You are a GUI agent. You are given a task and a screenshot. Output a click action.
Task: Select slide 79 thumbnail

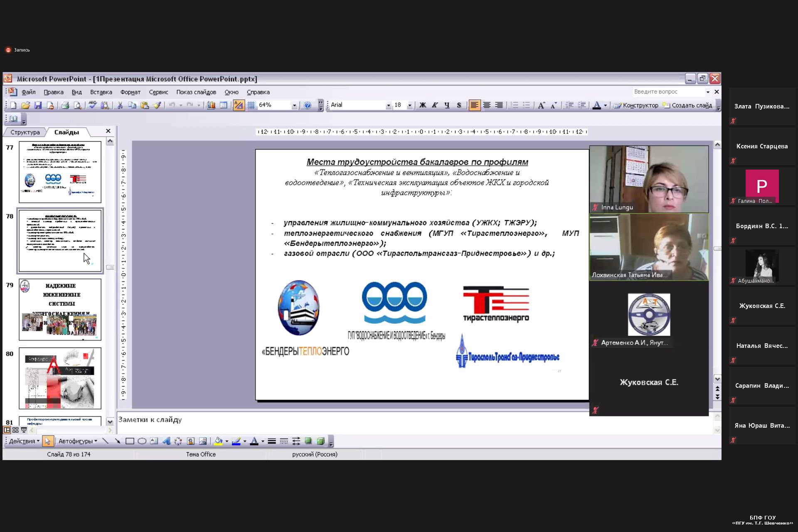[60, 310]
